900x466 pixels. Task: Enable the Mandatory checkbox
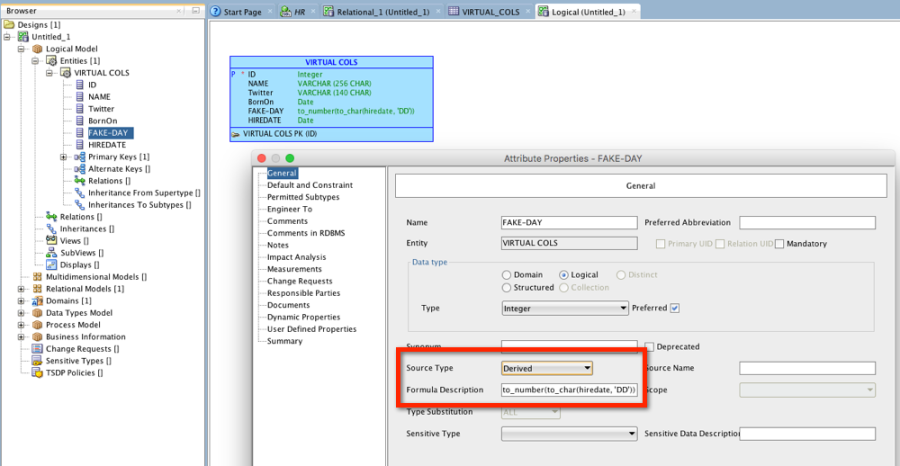click(x=780, y=243)
